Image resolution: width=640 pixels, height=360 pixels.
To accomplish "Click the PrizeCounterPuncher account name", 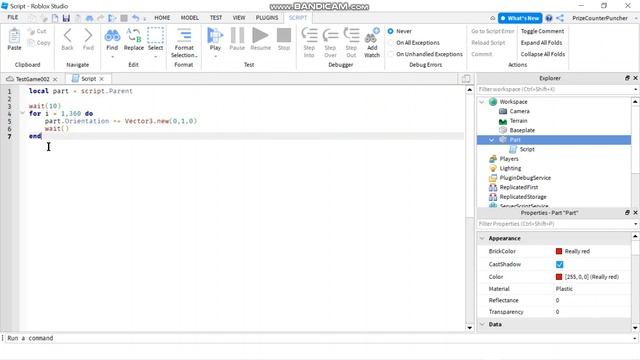I will point(600,18).
